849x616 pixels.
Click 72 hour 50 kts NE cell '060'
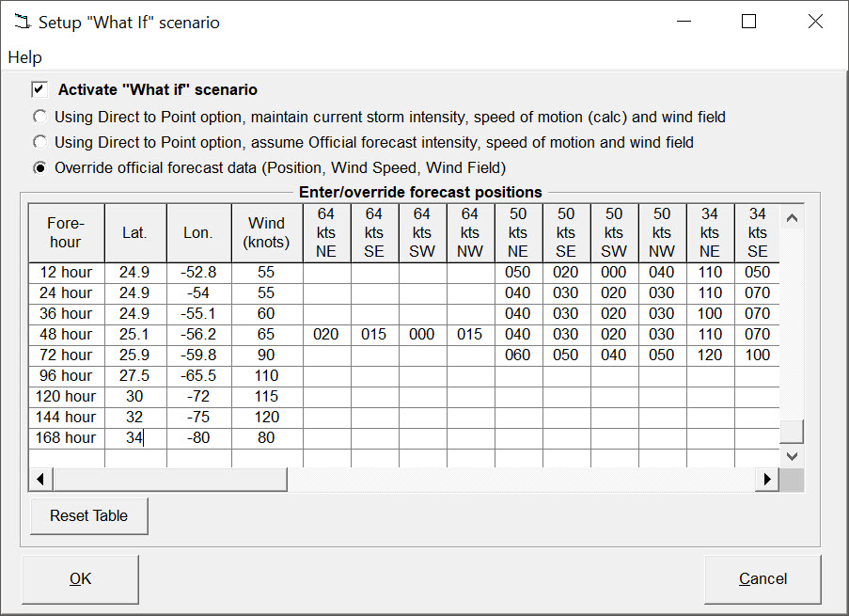click(x=518, y=355)
